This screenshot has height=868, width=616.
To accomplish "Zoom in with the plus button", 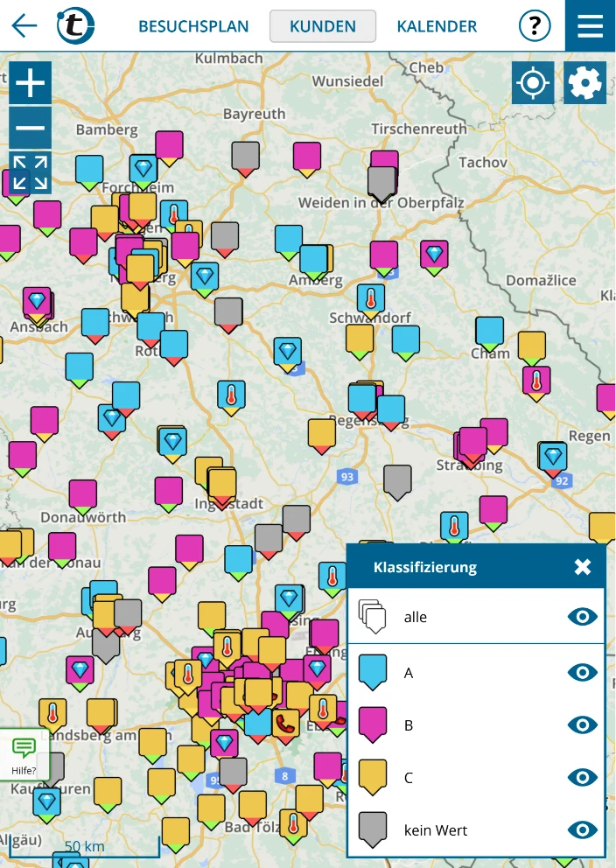I will (x=31, y=83).
